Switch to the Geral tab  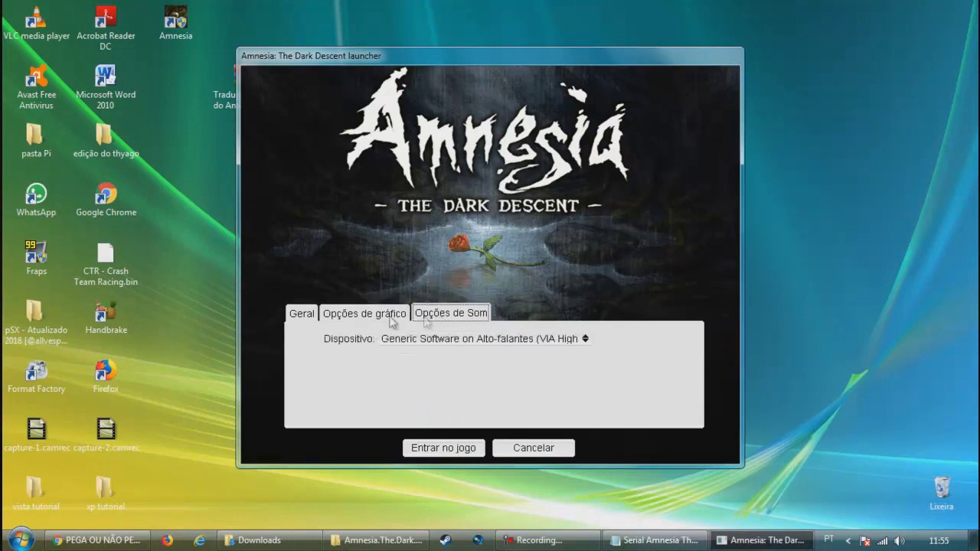(x=302, y=313)
